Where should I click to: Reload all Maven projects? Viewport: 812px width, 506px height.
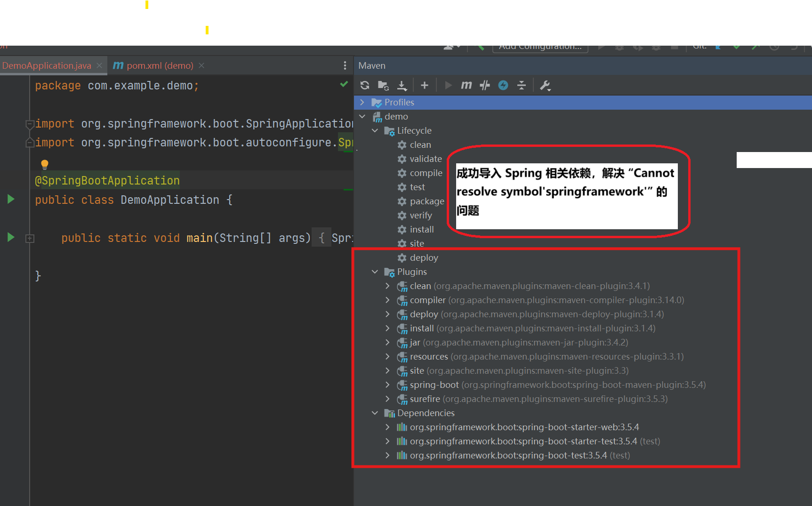(365, 85)
